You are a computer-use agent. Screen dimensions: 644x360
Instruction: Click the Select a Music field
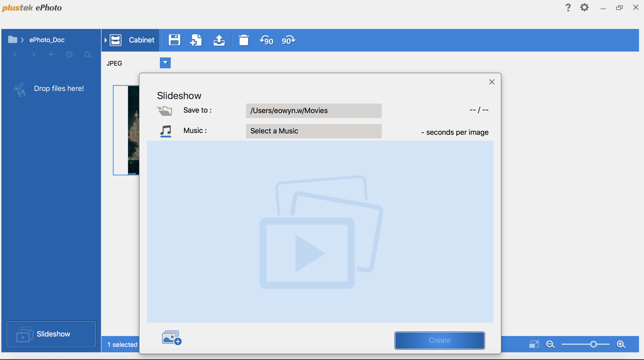tap(313, 131)
